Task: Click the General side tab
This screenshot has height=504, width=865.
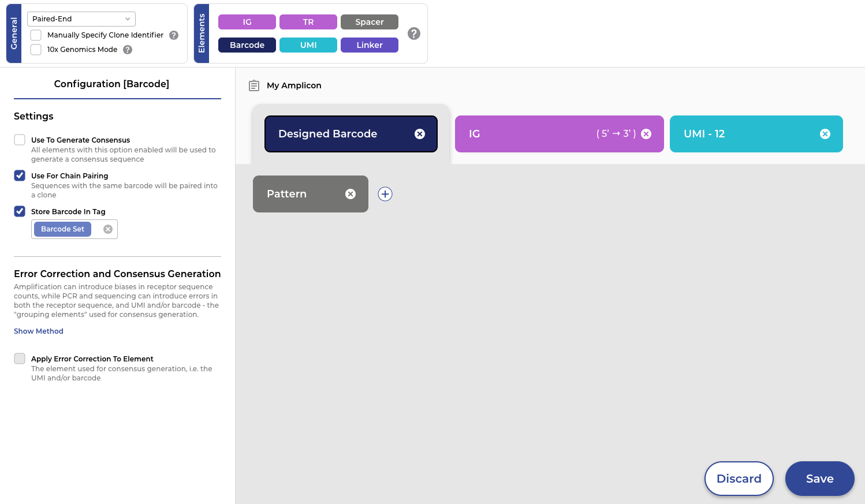Action: pos(14,33)
